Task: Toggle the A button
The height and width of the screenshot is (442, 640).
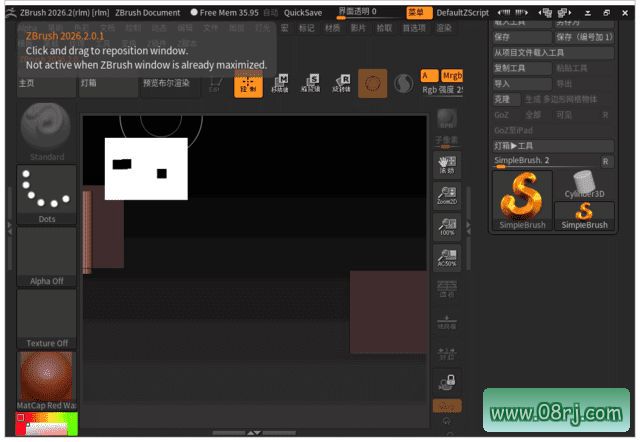Action: pos(429,76)
